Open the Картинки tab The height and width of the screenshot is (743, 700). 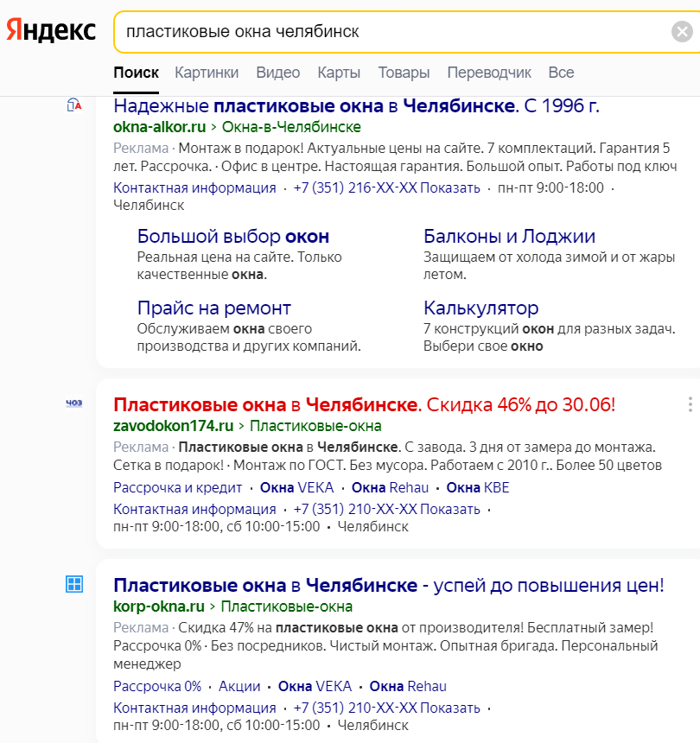207,73
